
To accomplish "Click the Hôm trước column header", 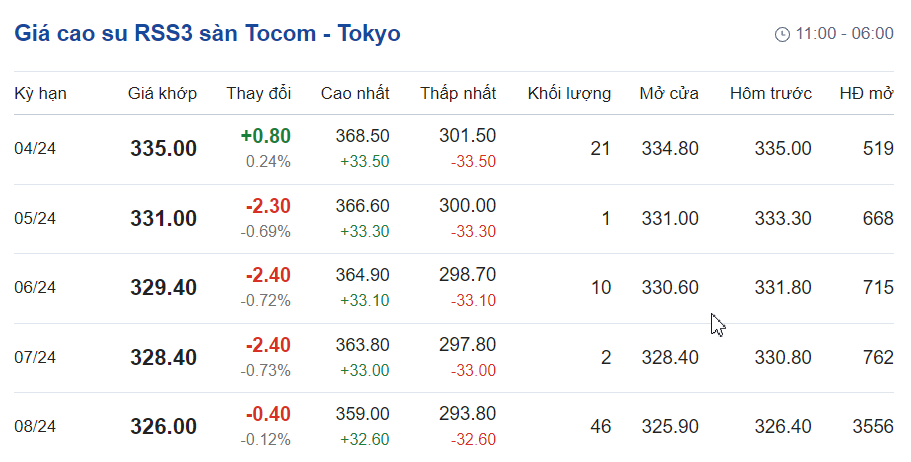I will [770, 94].
